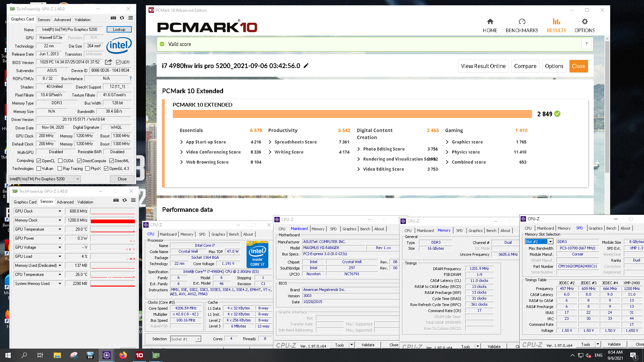Click Tools button in CPU-Z SPD window
The height and width of the screenshot is (362, 644).
point(586,344)
